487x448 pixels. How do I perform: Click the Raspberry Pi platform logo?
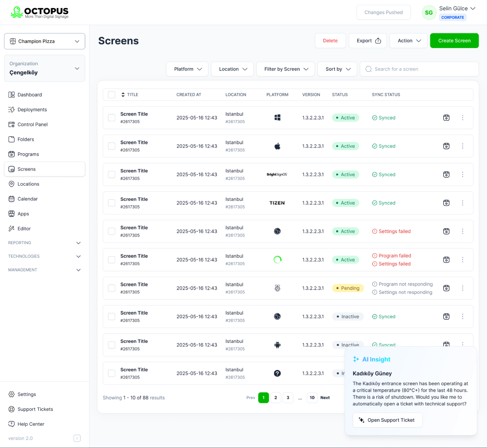277,288
